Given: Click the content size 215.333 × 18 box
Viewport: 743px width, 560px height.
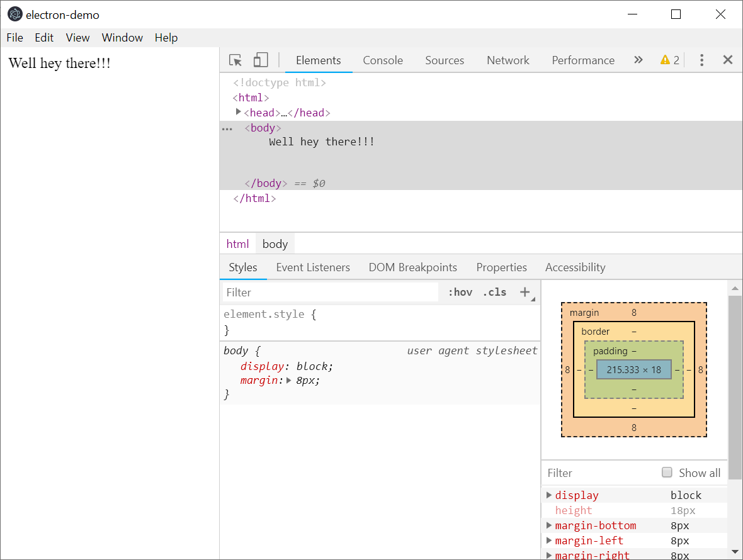Looking at the screenshot, I should (634, 370).
